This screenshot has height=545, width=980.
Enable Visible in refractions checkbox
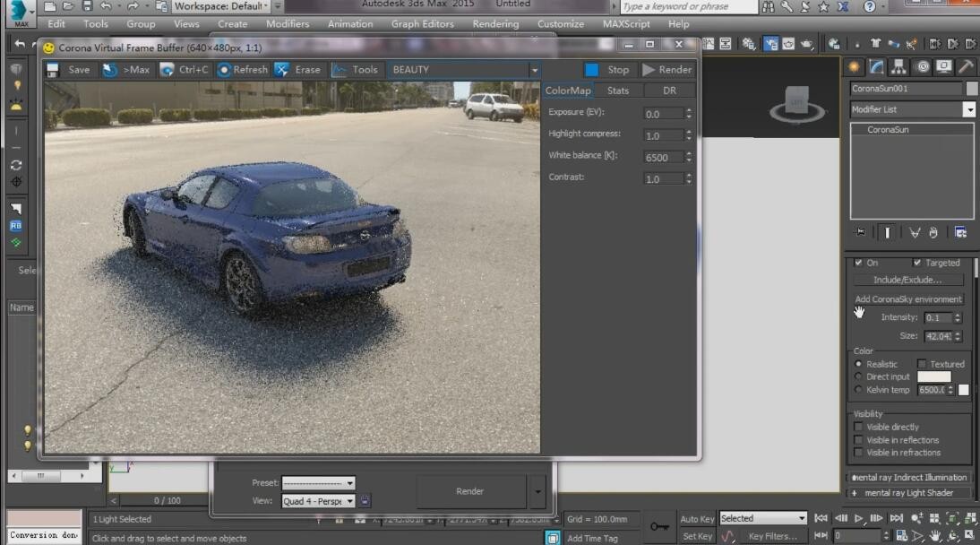pos(858,453)
